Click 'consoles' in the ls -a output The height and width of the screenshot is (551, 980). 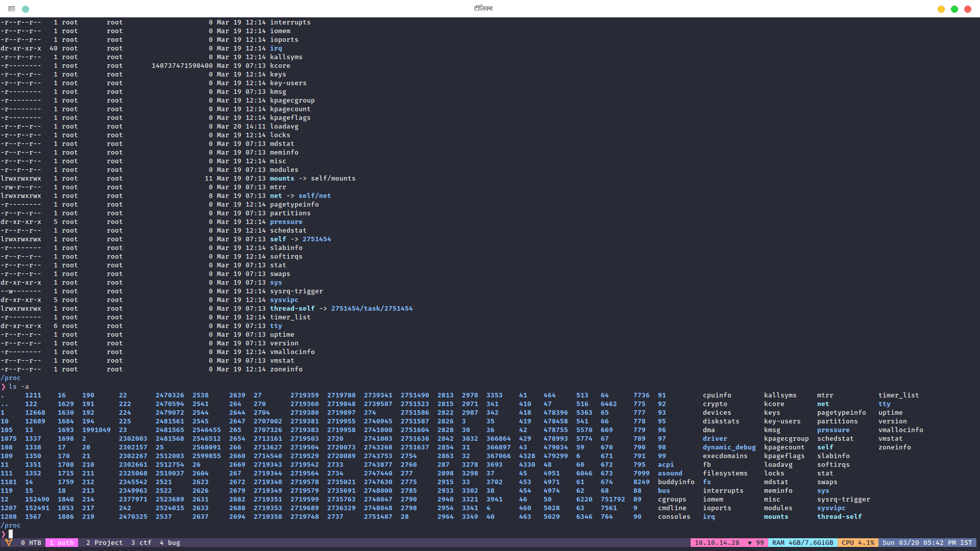pos(674,517)
